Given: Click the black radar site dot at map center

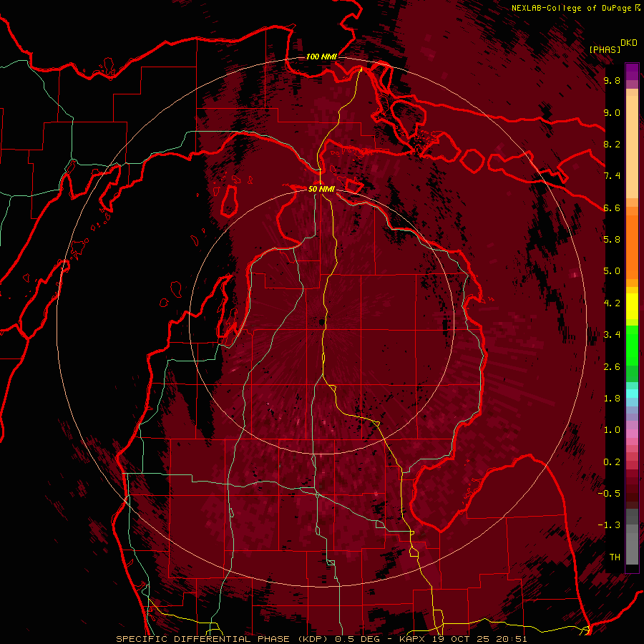Looking at the screenshot, I should pyautogui.click(x=321, y=323).
